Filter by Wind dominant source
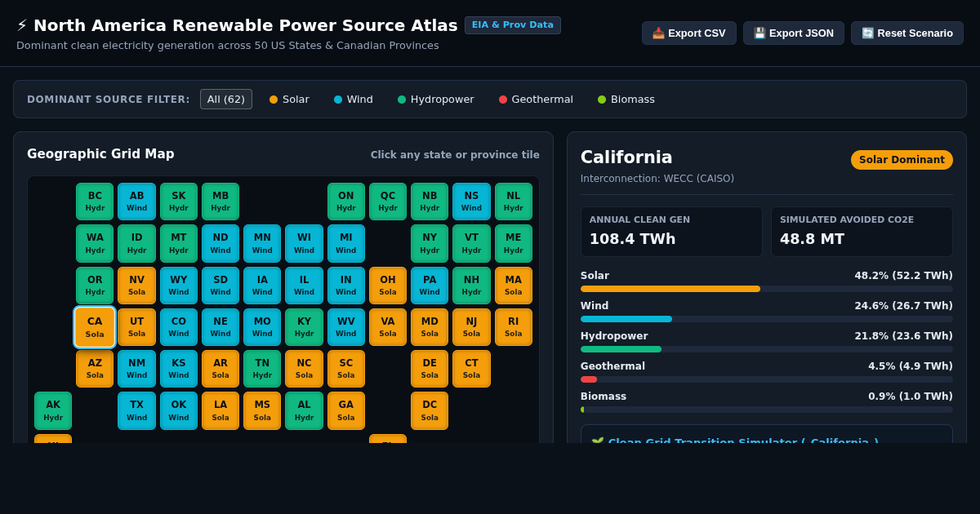 click(x=353, y=100)
